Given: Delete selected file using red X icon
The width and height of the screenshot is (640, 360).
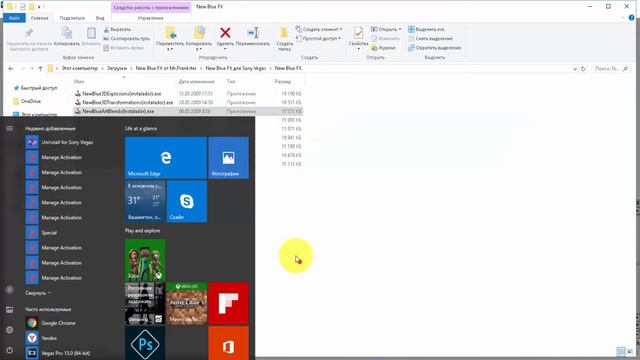Looking at the screenshot, I should [x=225, y=33].
